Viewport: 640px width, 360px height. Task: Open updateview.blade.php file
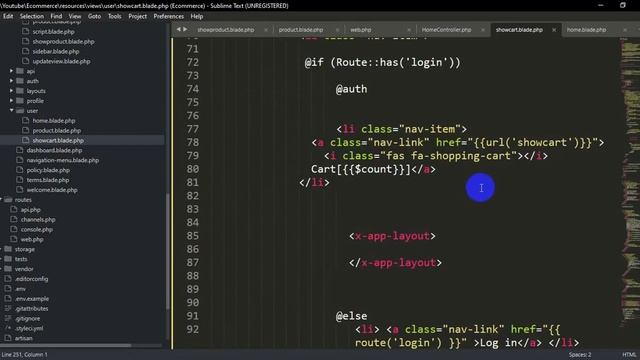click(61, 61)
